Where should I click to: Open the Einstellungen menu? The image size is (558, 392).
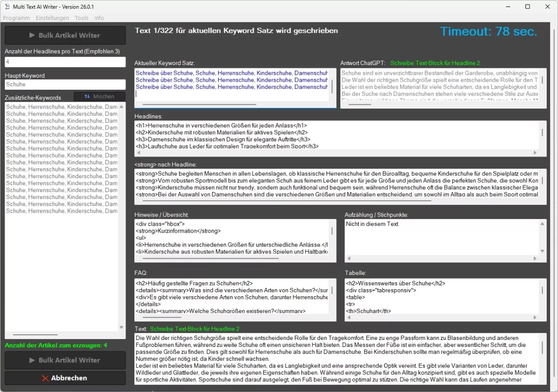[x=52, y=18]
